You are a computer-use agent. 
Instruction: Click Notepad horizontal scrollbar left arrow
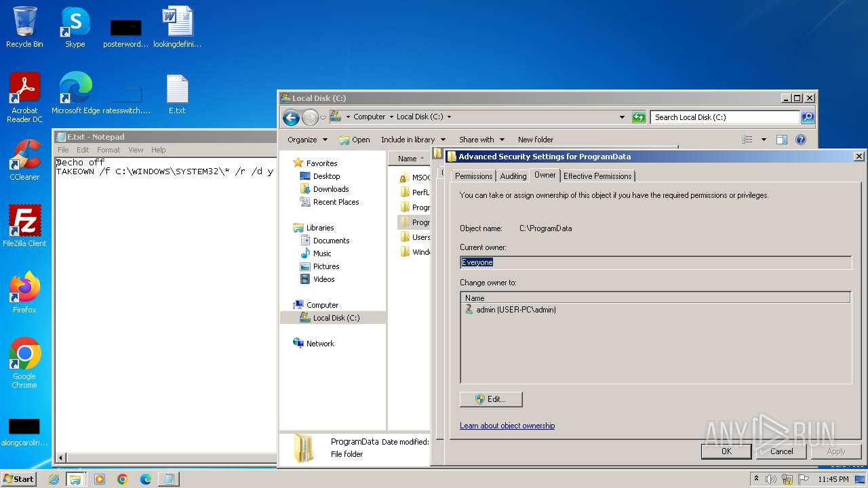[x=61, y=458]
